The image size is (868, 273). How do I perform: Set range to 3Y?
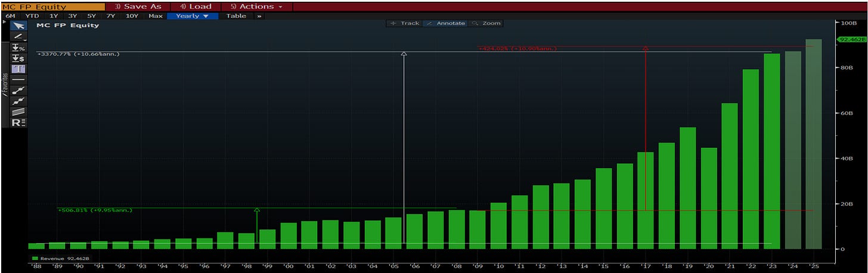point(72,16)
